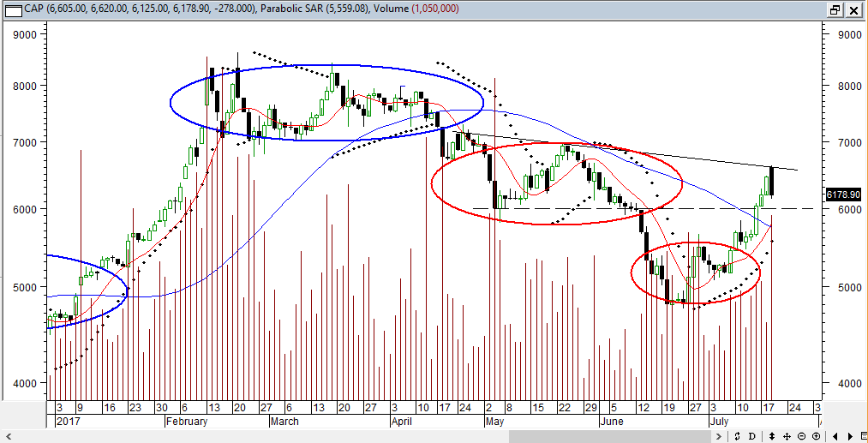Click the scroll-right triangle icon
Screen dimensions: 868x443
coord(850,436)
